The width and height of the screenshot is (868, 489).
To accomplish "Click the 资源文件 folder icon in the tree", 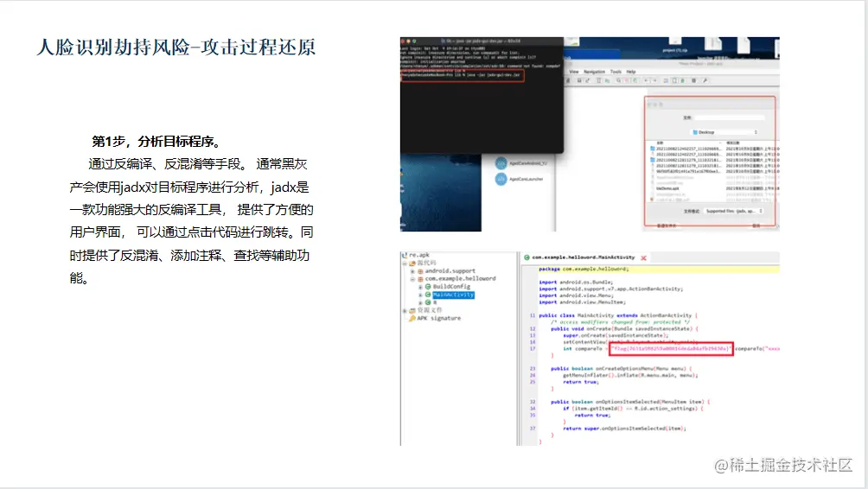I will point(412,310).
